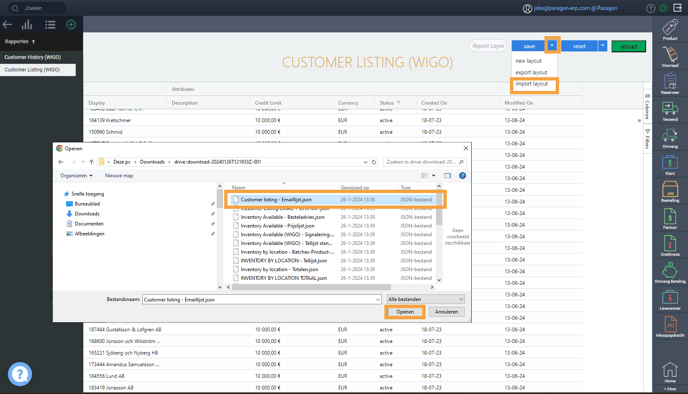Viewport: 688px width, 394px height.
Task: Open the view options dropdown in file dialog
Action: pyautogui.click(x=434, y=176)
